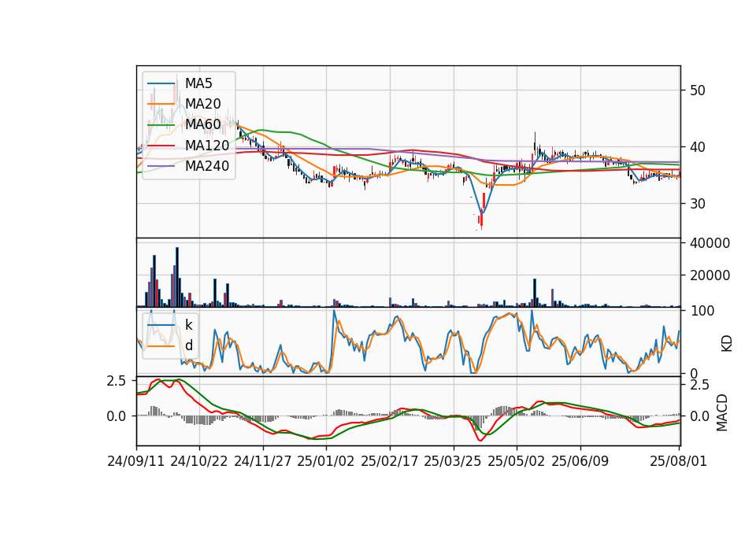Click the MACD axis label
This screenshot has height=543, width=756.
click(722, 412)
